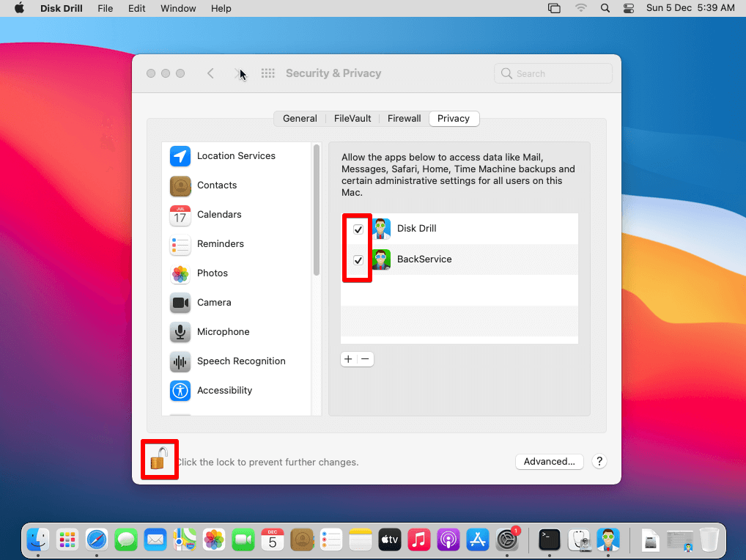Screen dimensions: 746x560
Task: Open Spotlight search in menu bar
Action: pos(605,8)
